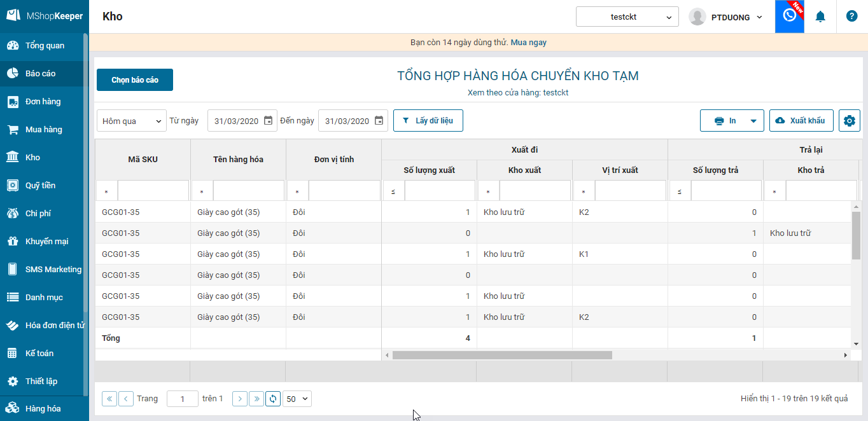
Task: Open the PTDUONG user menu
Action: pos(726,17)
